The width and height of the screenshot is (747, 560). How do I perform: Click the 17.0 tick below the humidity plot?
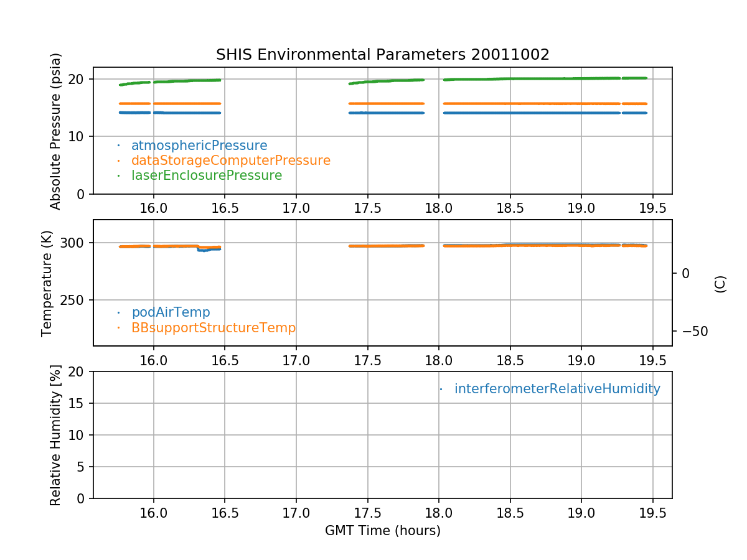[296, 513]
